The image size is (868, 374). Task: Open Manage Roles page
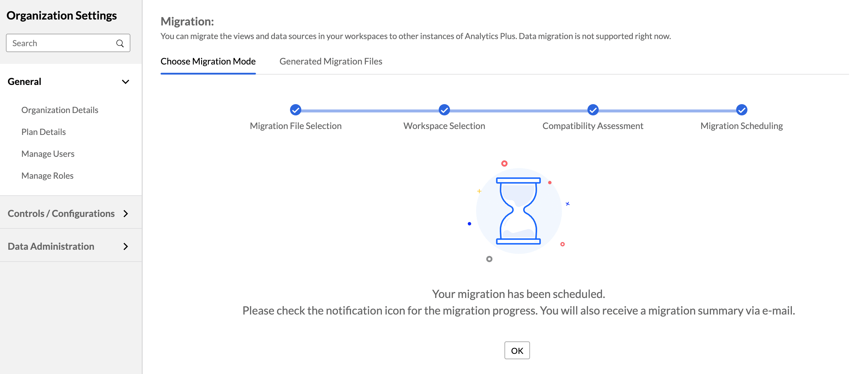click(x=47, y=176)
